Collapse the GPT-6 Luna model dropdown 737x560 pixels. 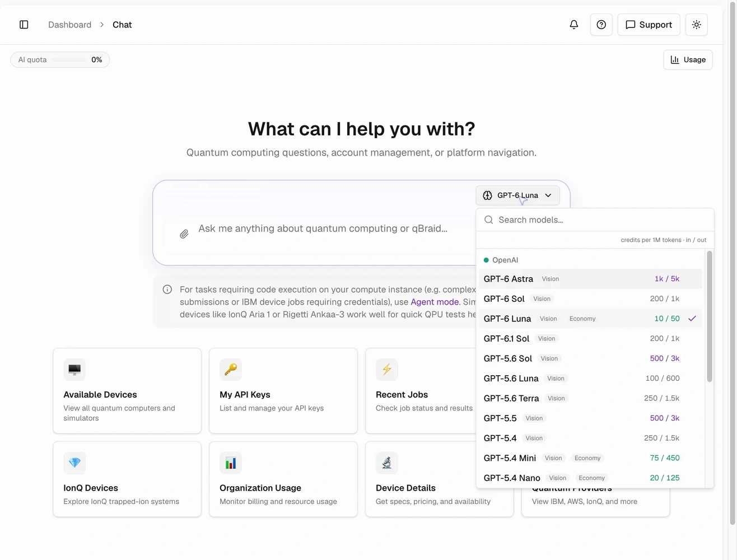pos(517,195)
